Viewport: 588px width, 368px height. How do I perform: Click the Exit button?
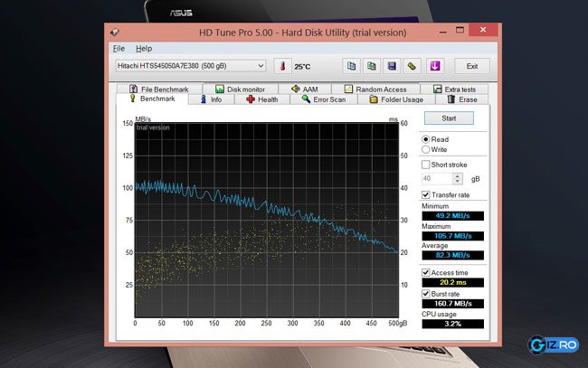point(472,66)
